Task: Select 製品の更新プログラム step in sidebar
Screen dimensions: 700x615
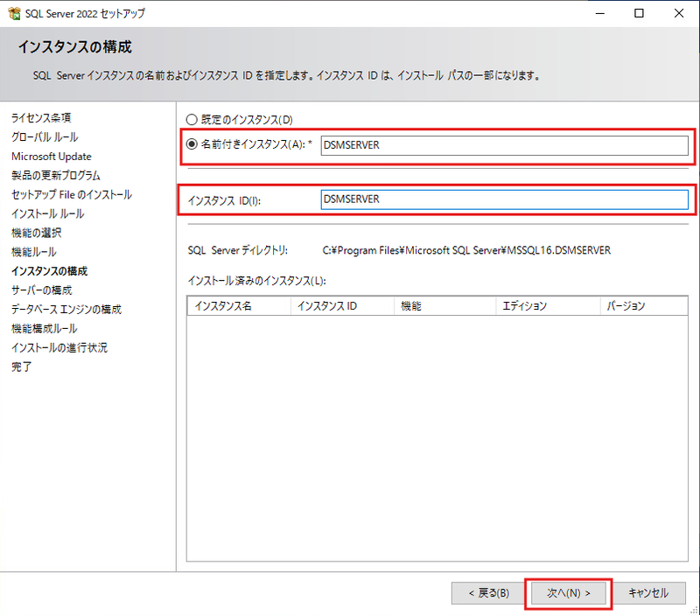Action: point(56,175)
